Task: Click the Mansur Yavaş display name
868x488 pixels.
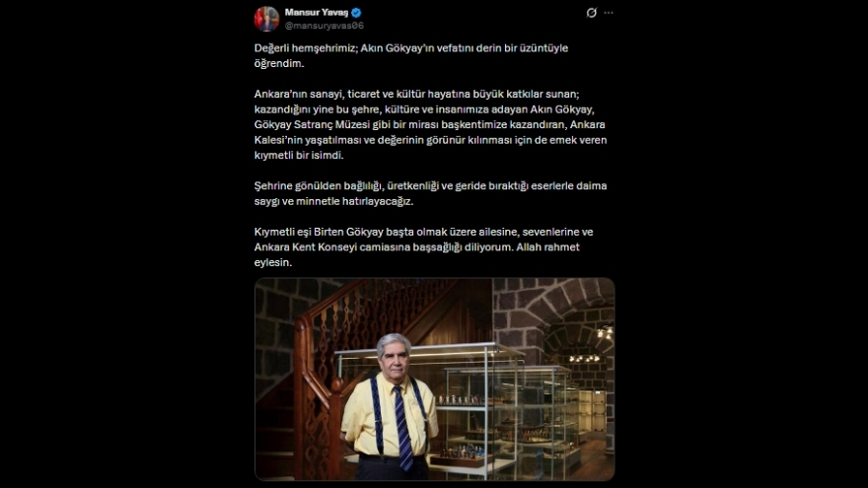Action: point(316,12)
